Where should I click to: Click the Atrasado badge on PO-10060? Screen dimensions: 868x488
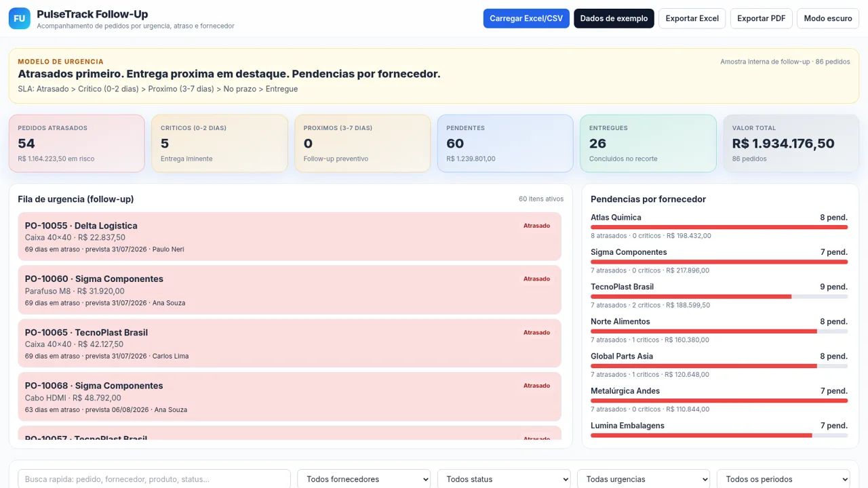536,279
